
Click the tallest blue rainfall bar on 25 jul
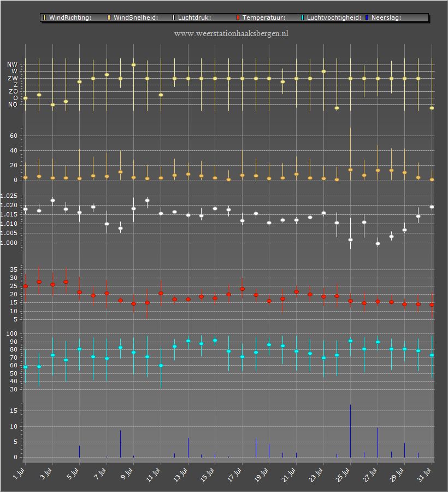point(351,431)
